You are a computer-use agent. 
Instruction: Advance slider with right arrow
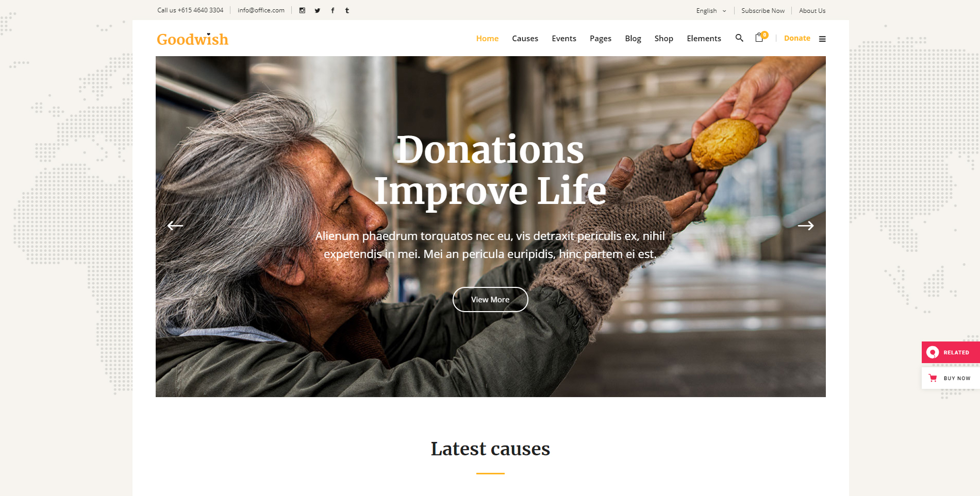coord(806,226)
